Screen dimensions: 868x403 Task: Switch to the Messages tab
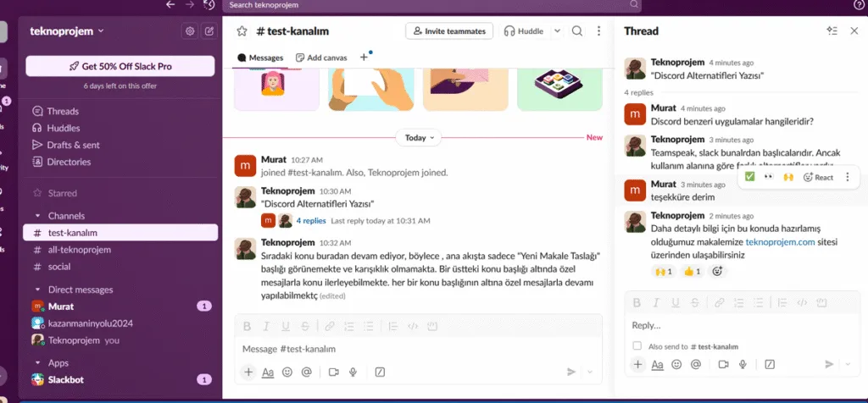click(260, 58)
